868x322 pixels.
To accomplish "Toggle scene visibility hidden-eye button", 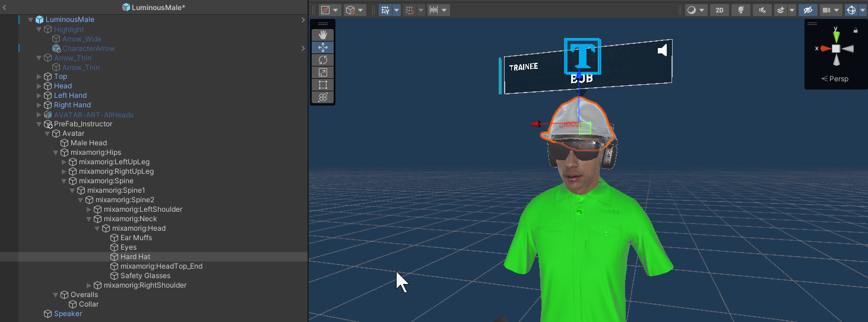I will 807,10.
